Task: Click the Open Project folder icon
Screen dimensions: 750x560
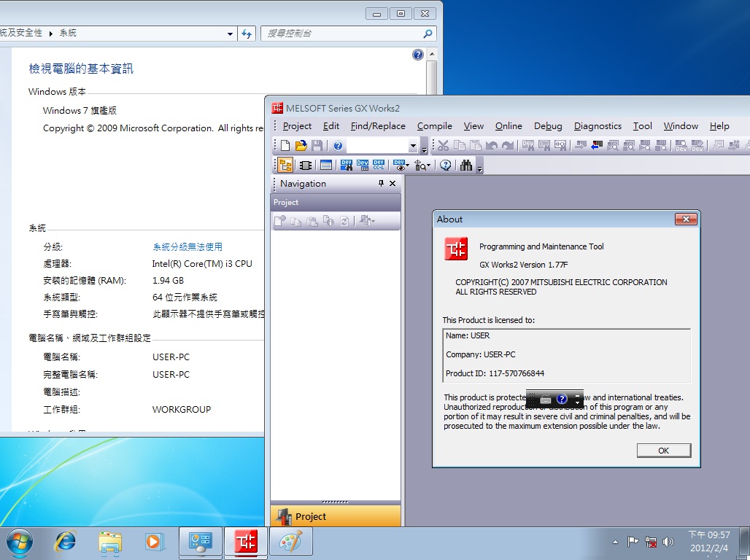Action: [x=301, y=146]
